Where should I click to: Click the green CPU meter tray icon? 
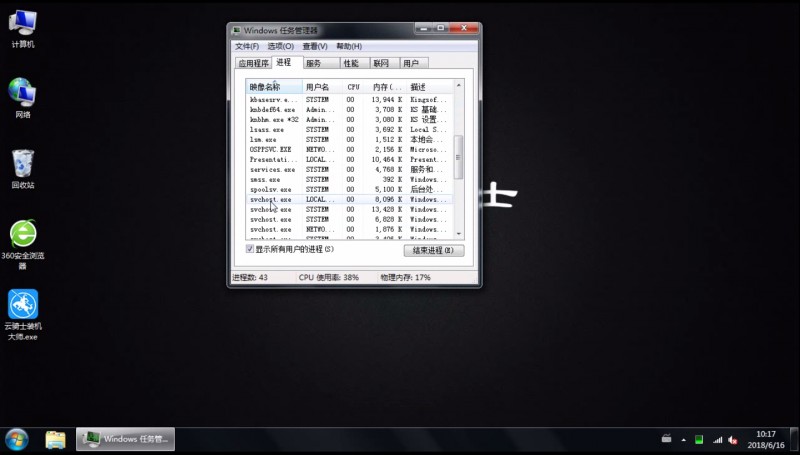(x=699, y=440)
